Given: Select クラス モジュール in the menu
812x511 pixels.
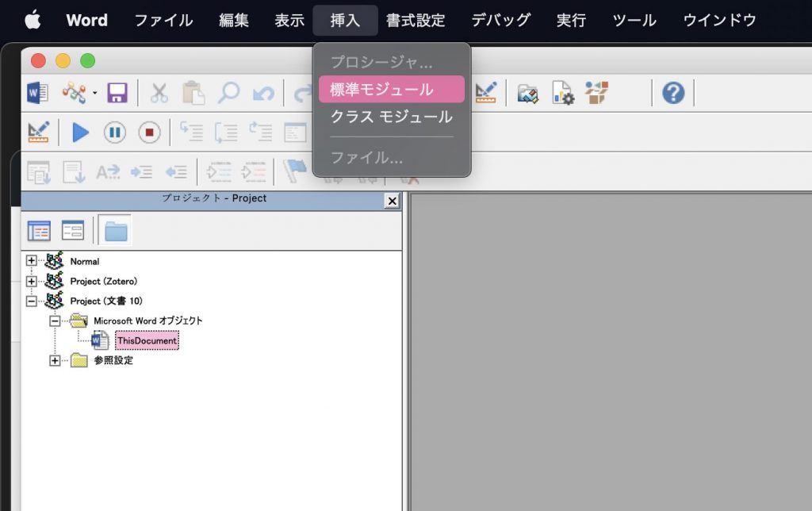Looking at the screenshot, I should click(391, 117).
